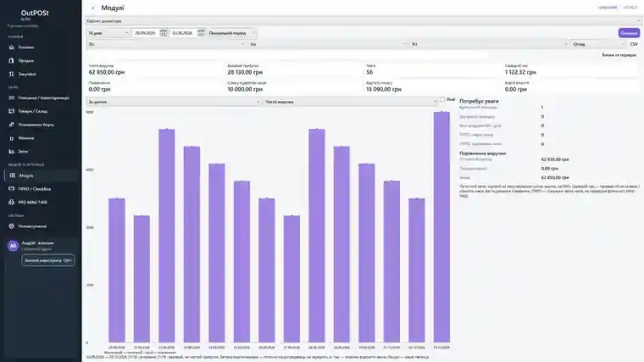Click the first chart bar for 20.09.2026

[117, 270]
